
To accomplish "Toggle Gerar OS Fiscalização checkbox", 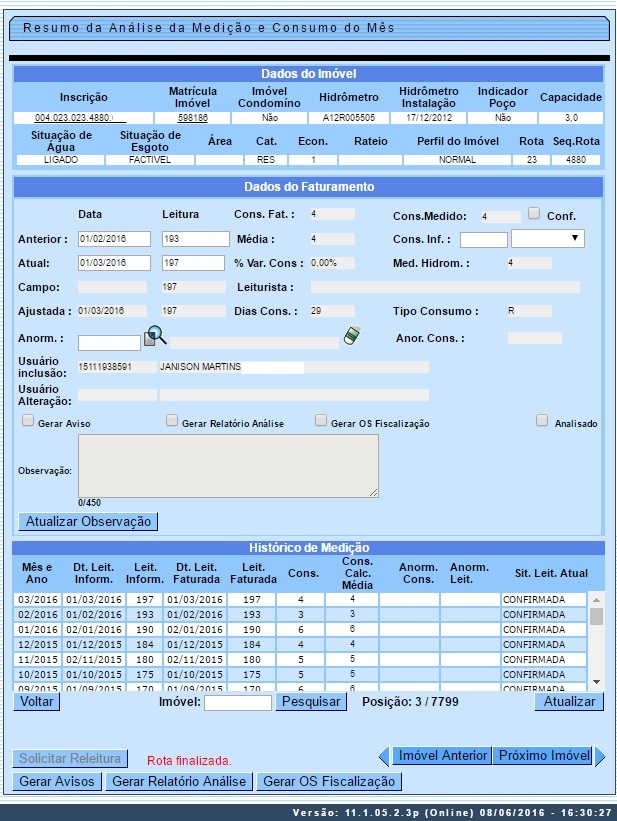I will tap(321, 421).
